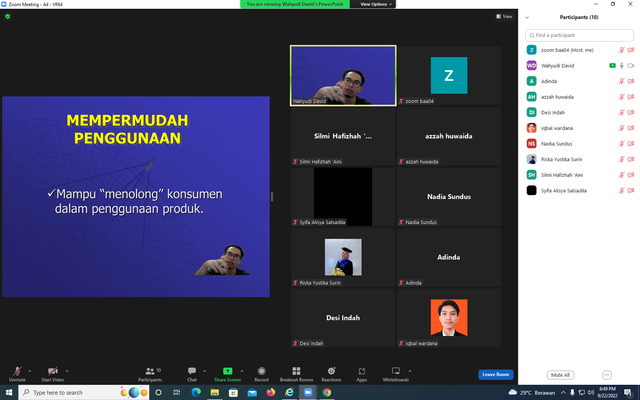Toggle the Participants panel button

coord(150,373)
